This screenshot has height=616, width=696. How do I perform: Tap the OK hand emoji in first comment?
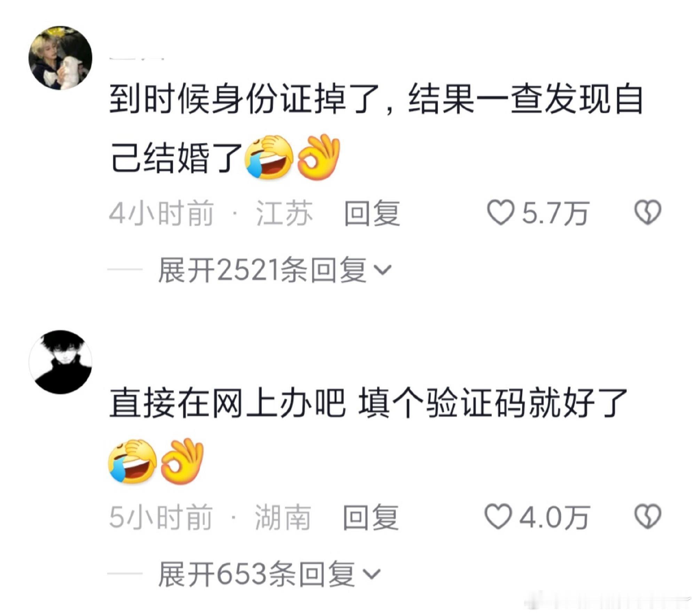point(319,157)
